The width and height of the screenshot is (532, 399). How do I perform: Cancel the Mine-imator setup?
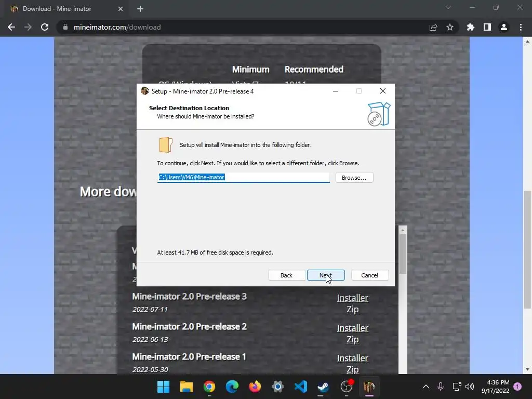(x=369, y=275)
